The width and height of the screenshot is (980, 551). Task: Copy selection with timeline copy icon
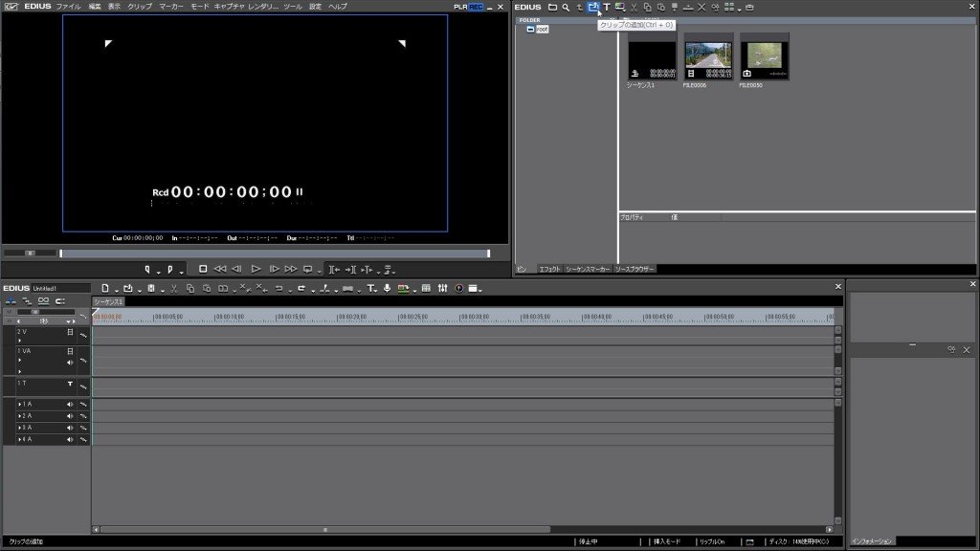[190, 289]
